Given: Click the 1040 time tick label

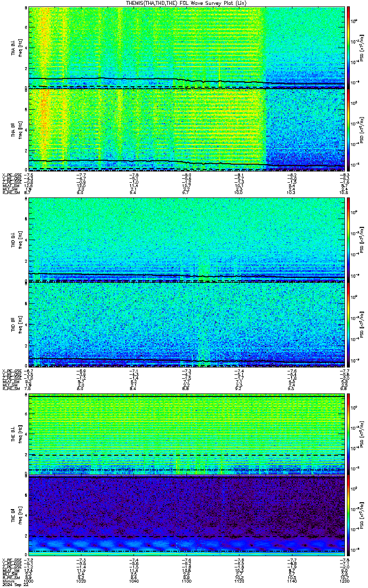Looking at the screenshot, I should [x=134, y=581].
